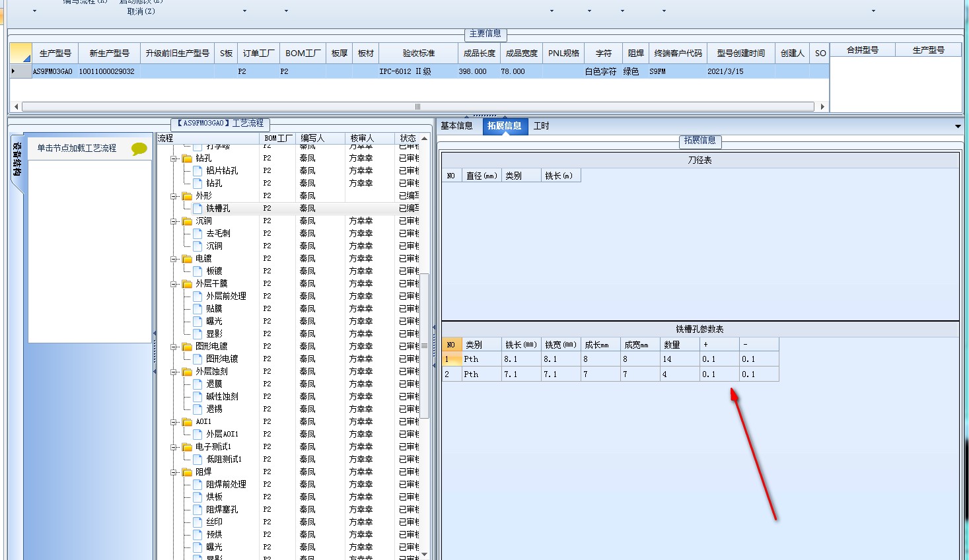Click the 电镀 folder icon
This screenshot has width=969, height=560.
pos(188,259)
